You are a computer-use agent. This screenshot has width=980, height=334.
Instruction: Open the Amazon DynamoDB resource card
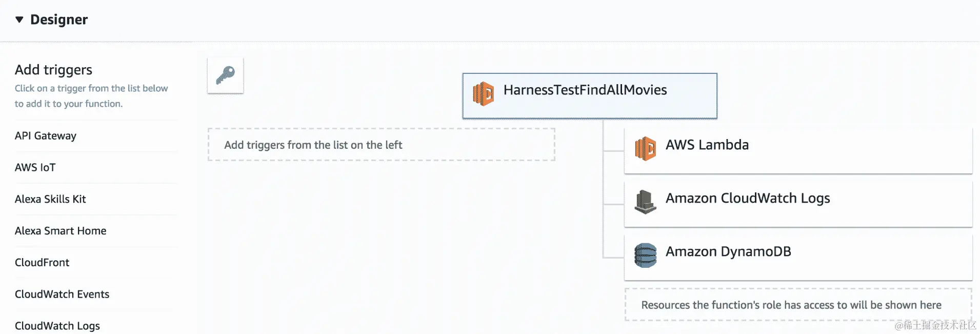[x=797, y=257]
